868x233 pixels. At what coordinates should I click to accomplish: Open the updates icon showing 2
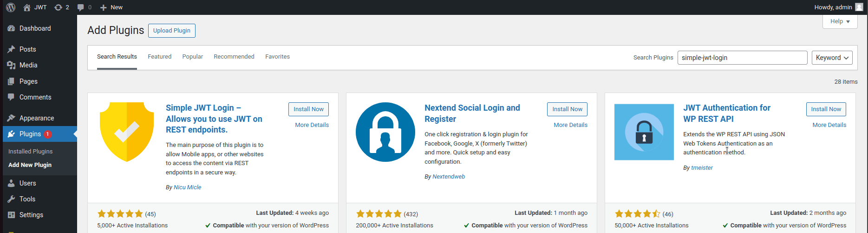[58, 7]
